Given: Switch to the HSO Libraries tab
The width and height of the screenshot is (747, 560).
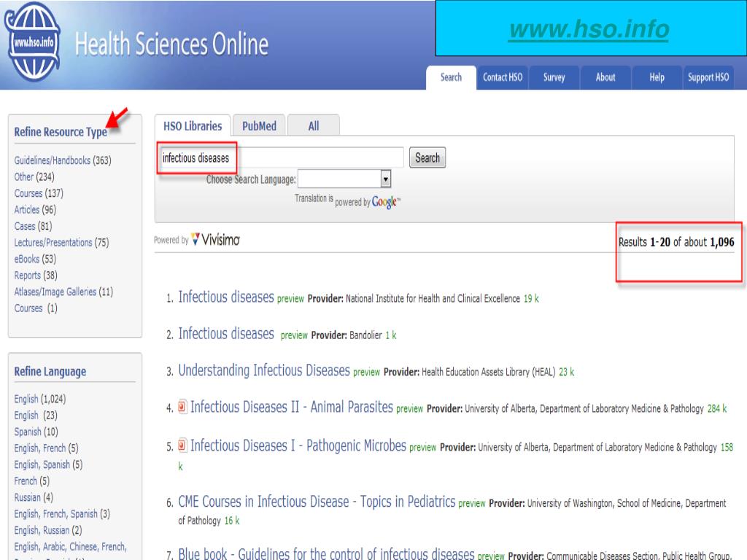Looking at the screenshot, I should point(193,126).
